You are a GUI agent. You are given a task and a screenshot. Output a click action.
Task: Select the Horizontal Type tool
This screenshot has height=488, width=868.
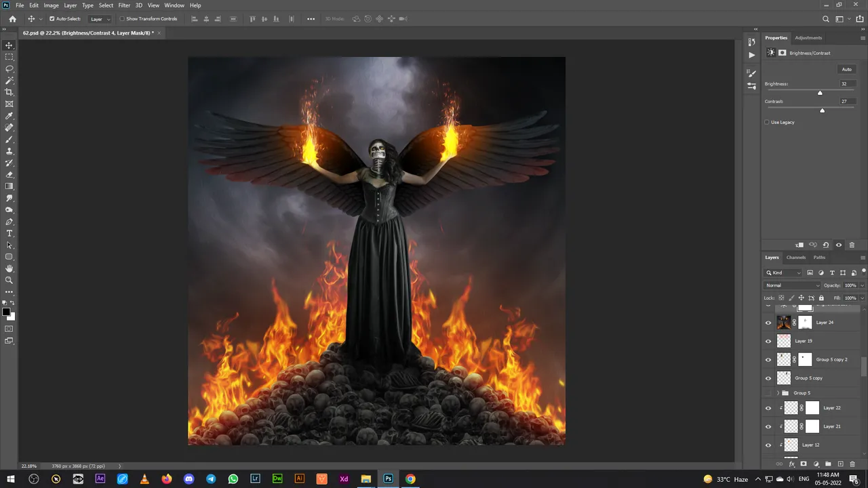9,233
